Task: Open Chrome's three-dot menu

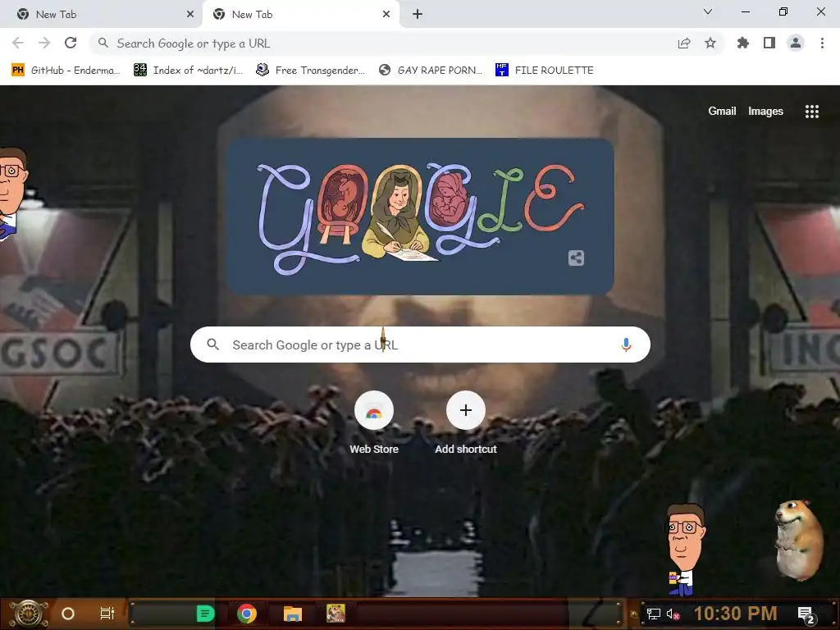Action: (822, 43)
